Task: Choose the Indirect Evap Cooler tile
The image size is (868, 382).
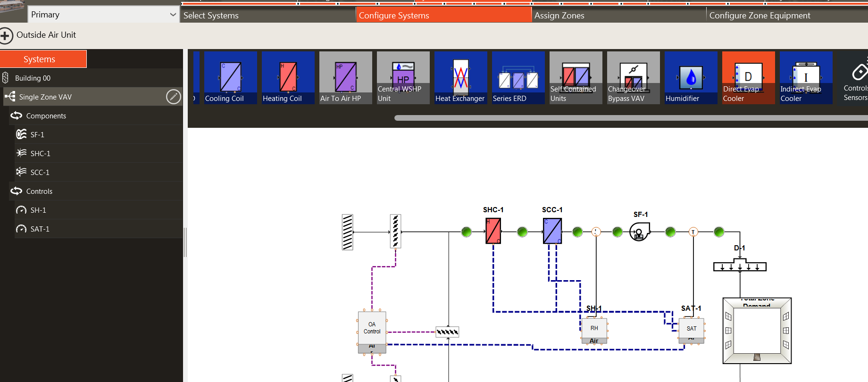Action: (x=806, y=78)
